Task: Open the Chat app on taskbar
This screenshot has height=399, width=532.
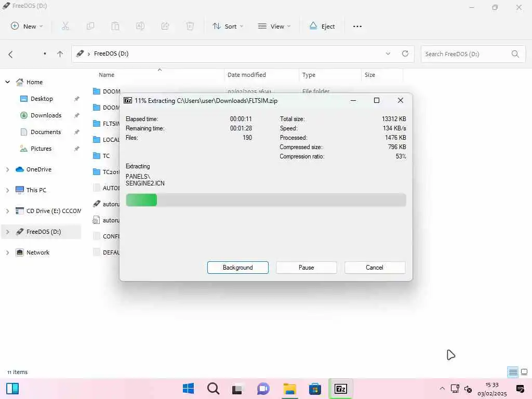Action: point(263,389)
